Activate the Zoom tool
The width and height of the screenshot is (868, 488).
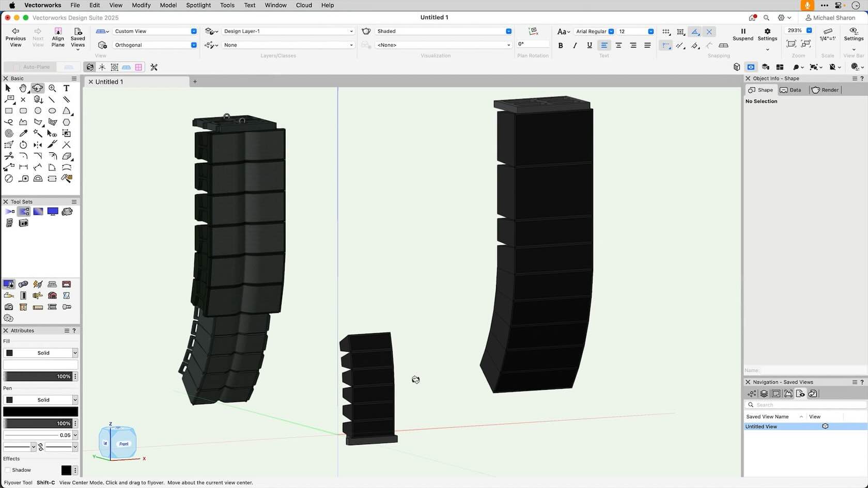point(52,88)
